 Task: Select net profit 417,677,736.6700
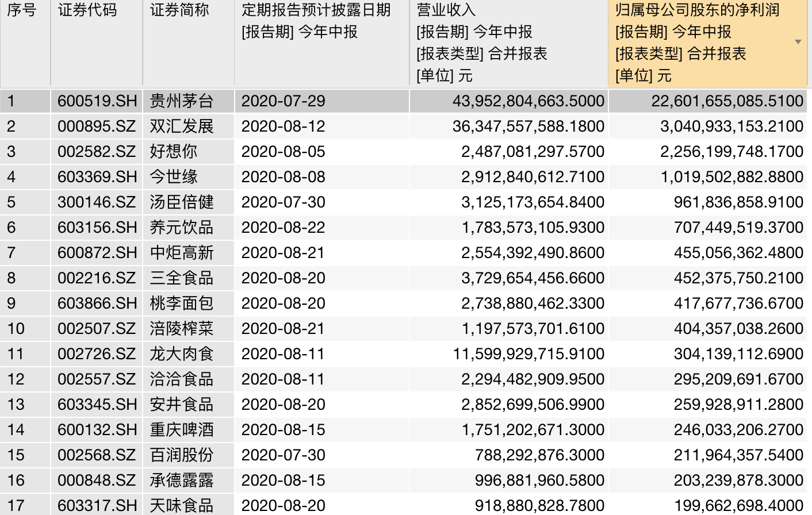(739, 303)
